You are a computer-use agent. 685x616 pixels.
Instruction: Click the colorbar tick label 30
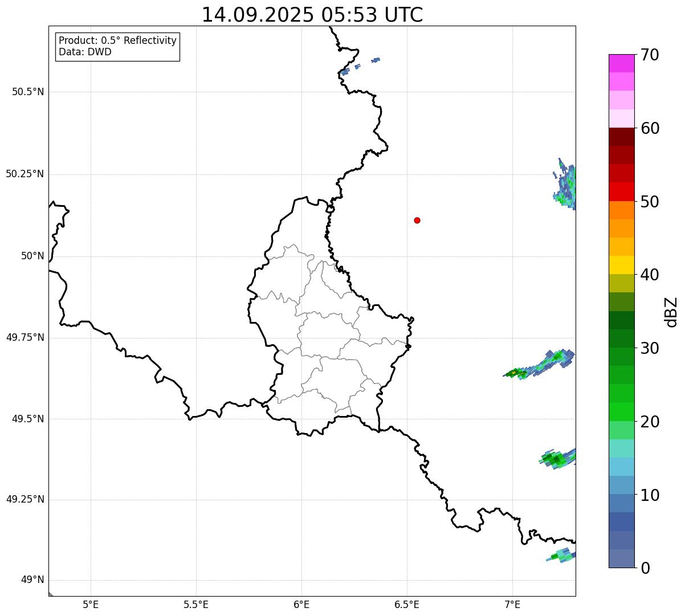click(x=650, y=348)
